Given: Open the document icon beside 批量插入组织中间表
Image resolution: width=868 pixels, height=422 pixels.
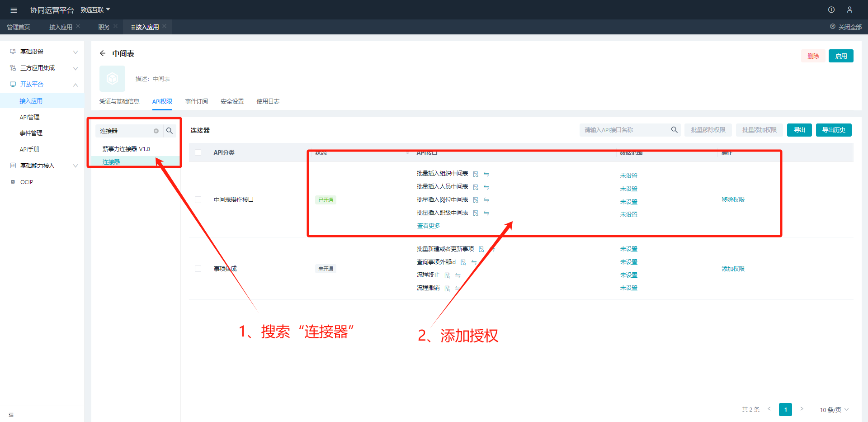Looking at the screenshot, I should tap(476, 174).
